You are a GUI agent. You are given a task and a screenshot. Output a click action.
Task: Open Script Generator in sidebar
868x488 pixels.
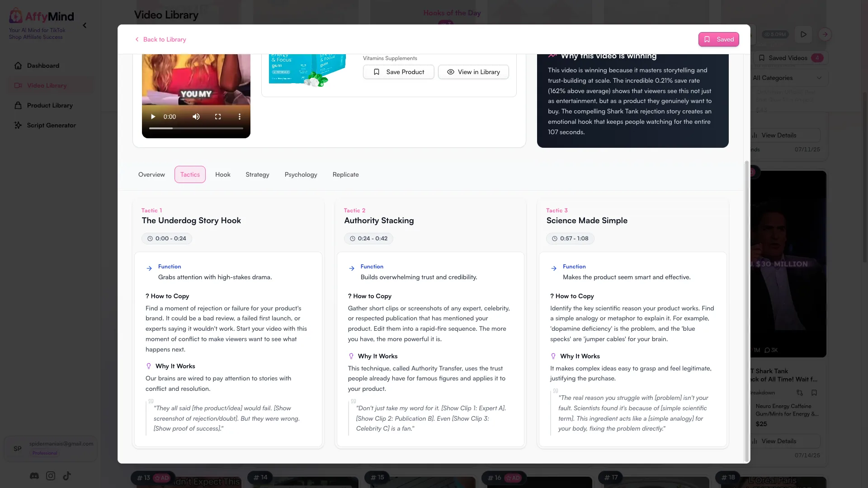[51, 125]
